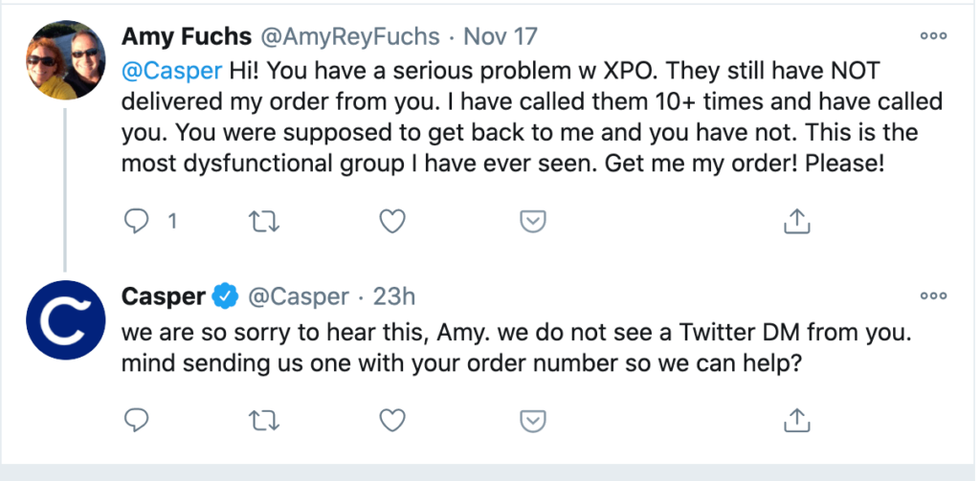Open more options on Casper's tweet
The width and height of the screenshot is (980, 481).
[932, 296]
